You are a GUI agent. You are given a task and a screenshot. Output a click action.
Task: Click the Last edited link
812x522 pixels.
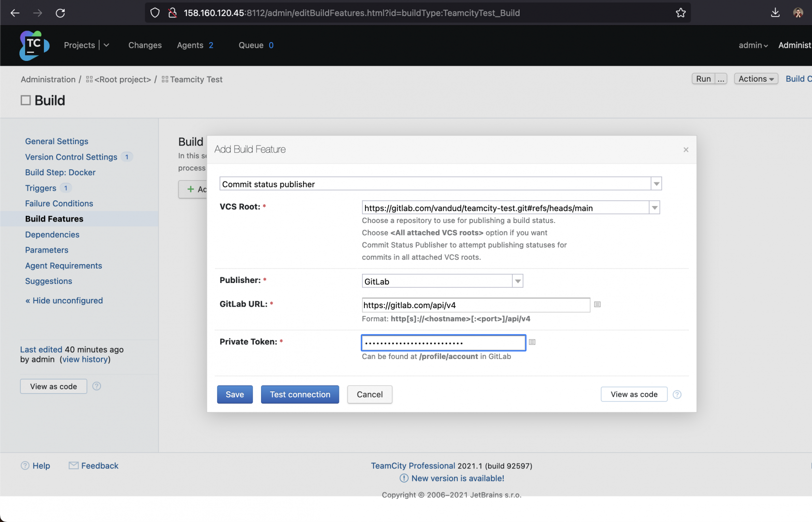point(41,349)
